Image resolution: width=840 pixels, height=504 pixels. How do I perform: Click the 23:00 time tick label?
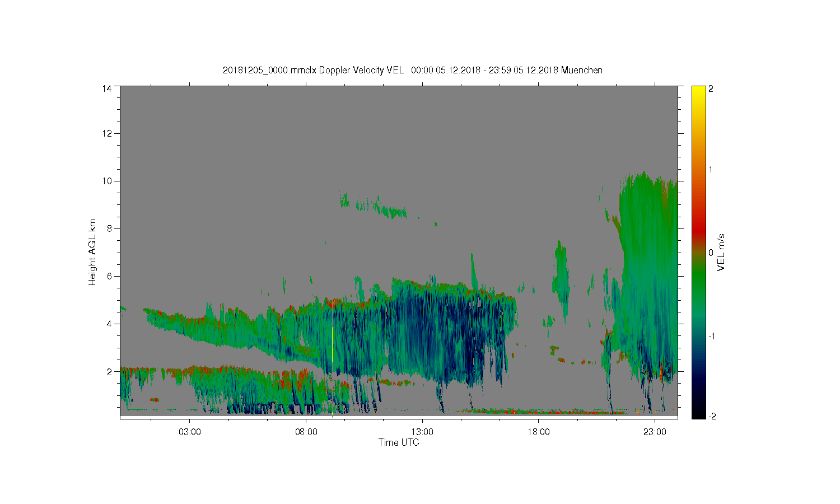[x=655, y=432]
